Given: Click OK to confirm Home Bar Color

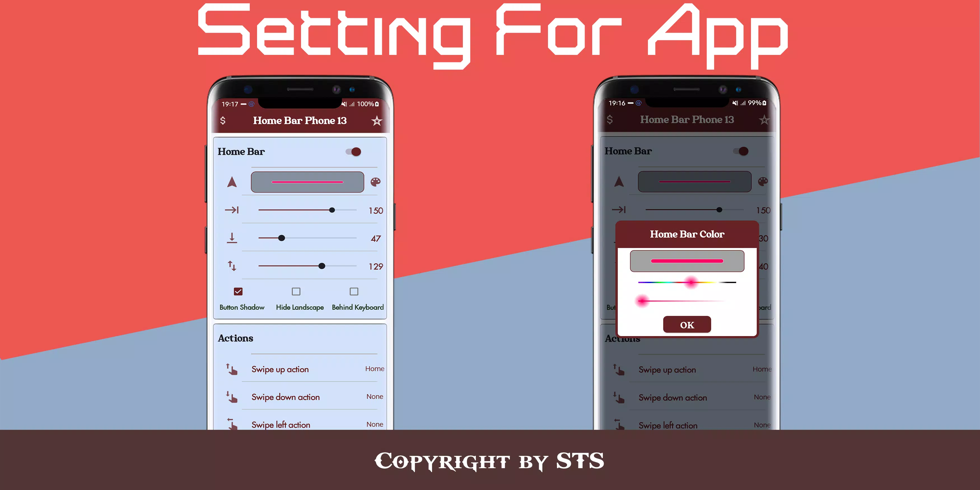Looking at the screenshot, I should 686,324.
